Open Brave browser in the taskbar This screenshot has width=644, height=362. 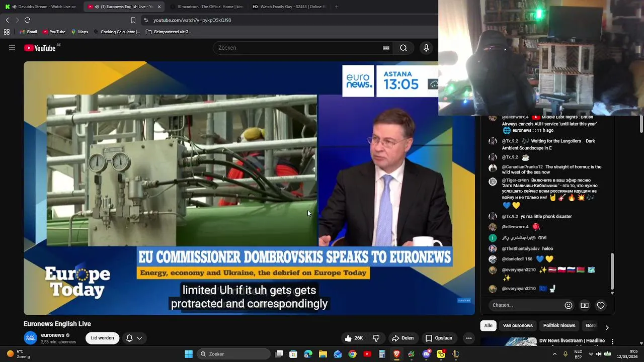tap(396, 354)
